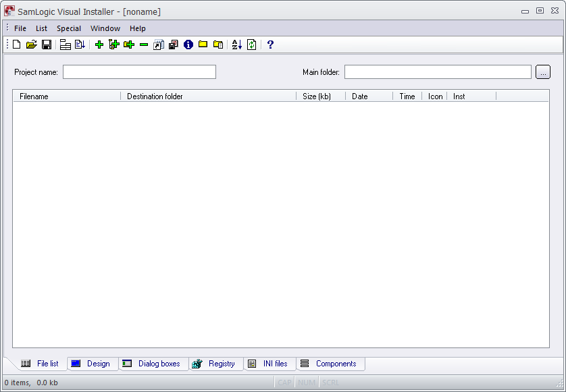Click the plain yellow folder icon
The image size is (566, 392).
pos(203,45)
